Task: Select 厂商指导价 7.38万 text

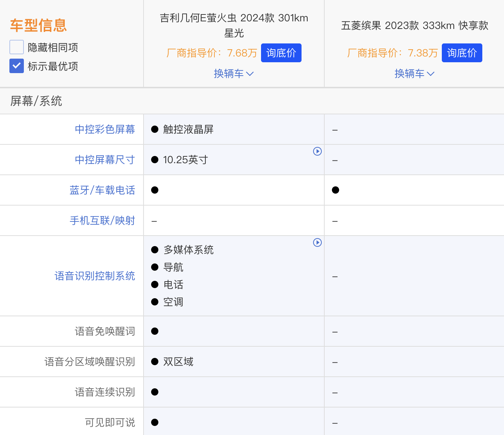Action: (393, 53)
